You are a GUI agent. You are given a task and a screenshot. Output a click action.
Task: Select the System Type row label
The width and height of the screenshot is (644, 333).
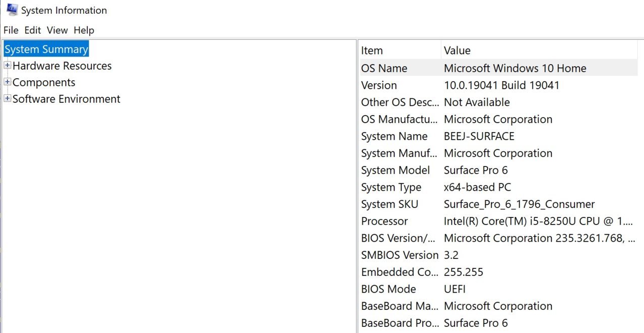click(391, 188)
